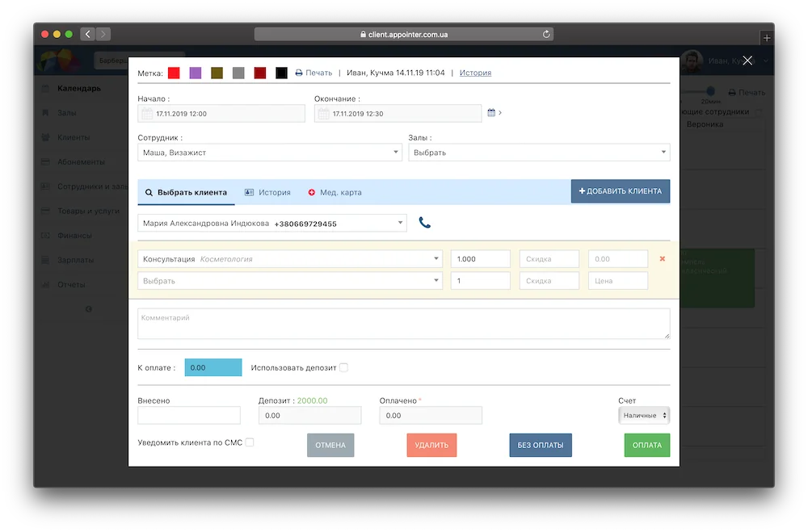Click the Скидка field in Консультация row
Screen dimensions: 808x532
tap(549, 258)
